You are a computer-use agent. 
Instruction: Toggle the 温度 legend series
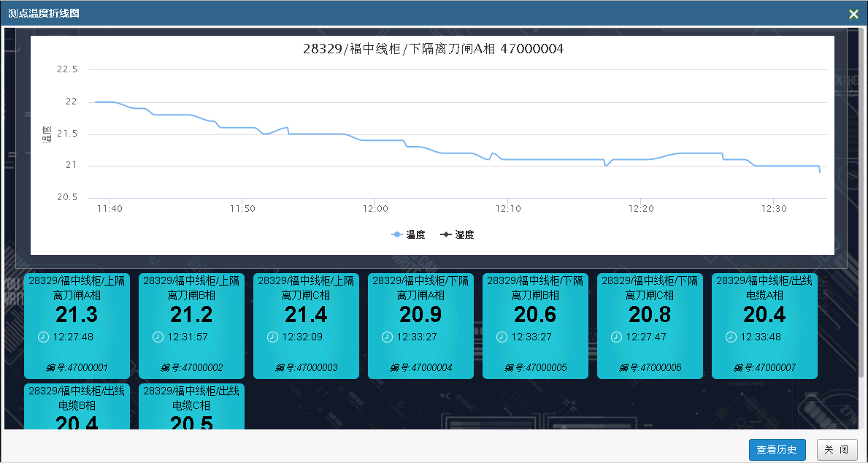(408, 235)
